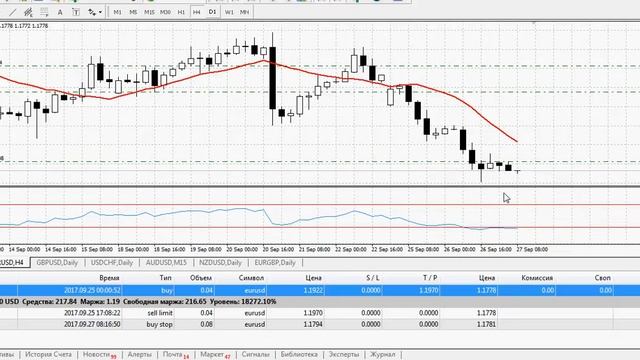Open the Эксперты terminal tab
Viewport: 640px width, 360px height.
[344, 354]
